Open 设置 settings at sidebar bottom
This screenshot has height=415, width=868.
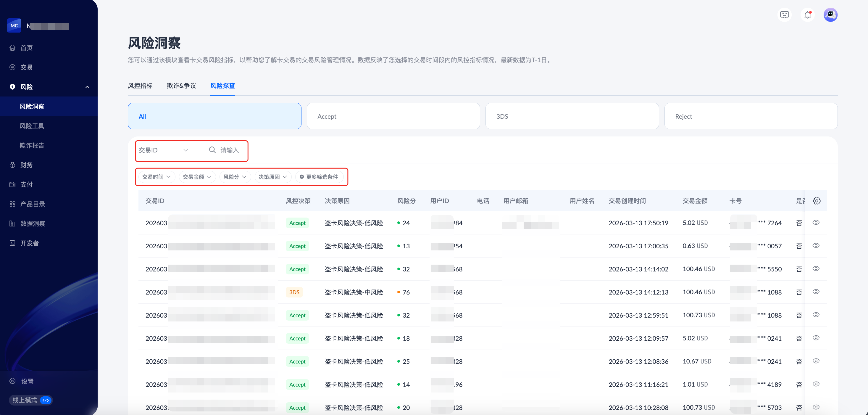pyautogui.click(x=27, y=381)
